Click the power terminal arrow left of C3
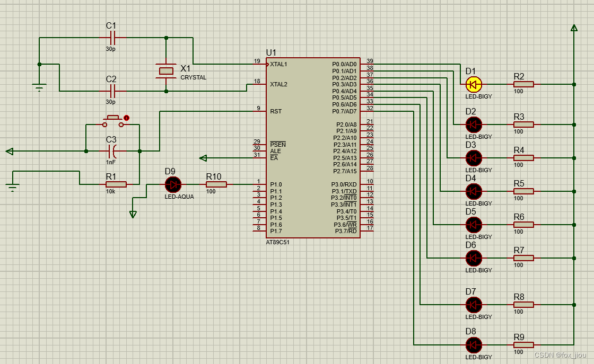The image size is (594, 364). click(10, 152)
